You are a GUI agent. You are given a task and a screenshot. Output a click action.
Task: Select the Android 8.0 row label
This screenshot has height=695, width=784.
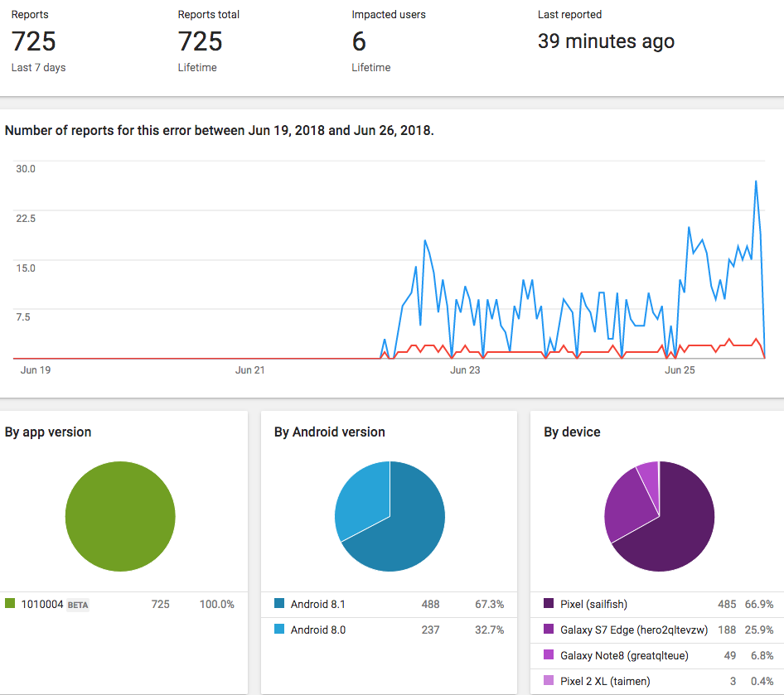pos(318,630)
